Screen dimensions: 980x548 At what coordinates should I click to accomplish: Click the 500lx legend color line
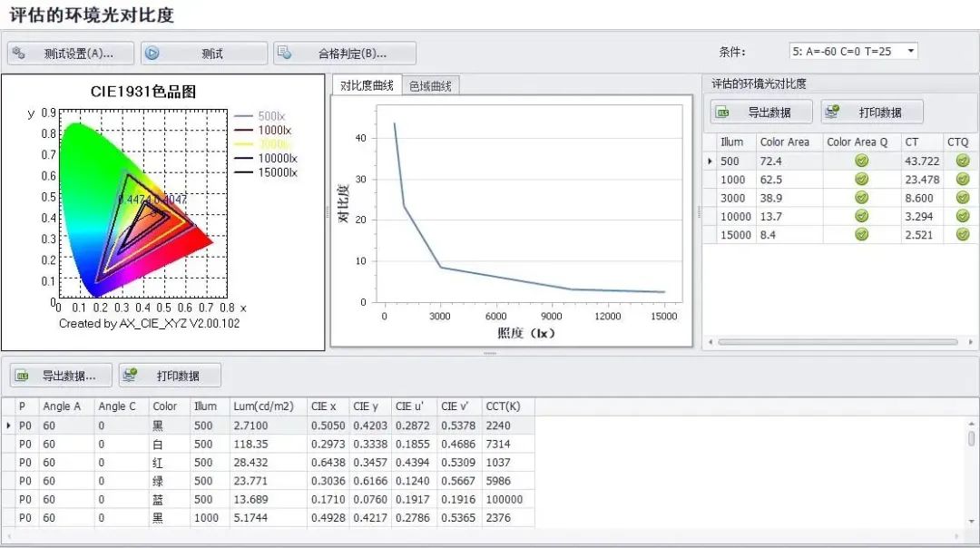tap(244, 116)
